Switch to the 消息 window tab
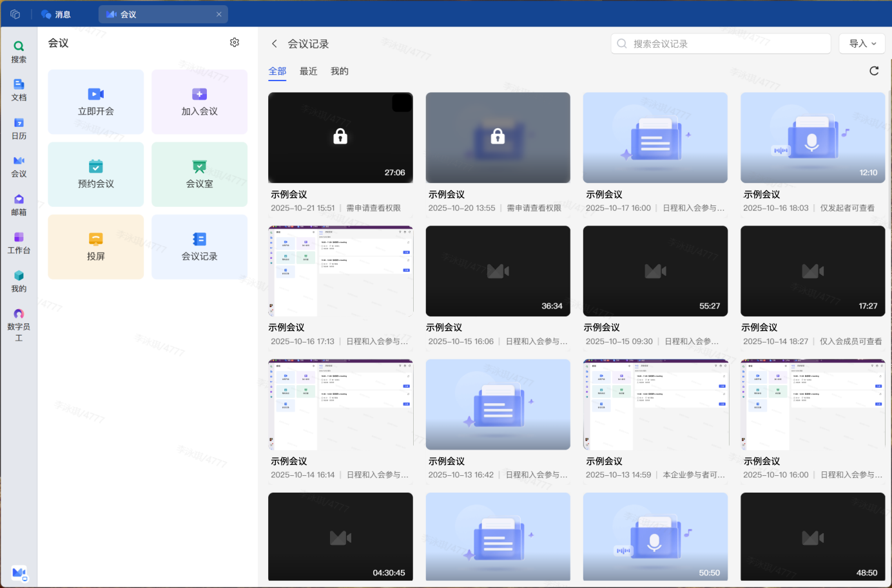The width and height of the screenshot is (892, 588). (56, 14)
